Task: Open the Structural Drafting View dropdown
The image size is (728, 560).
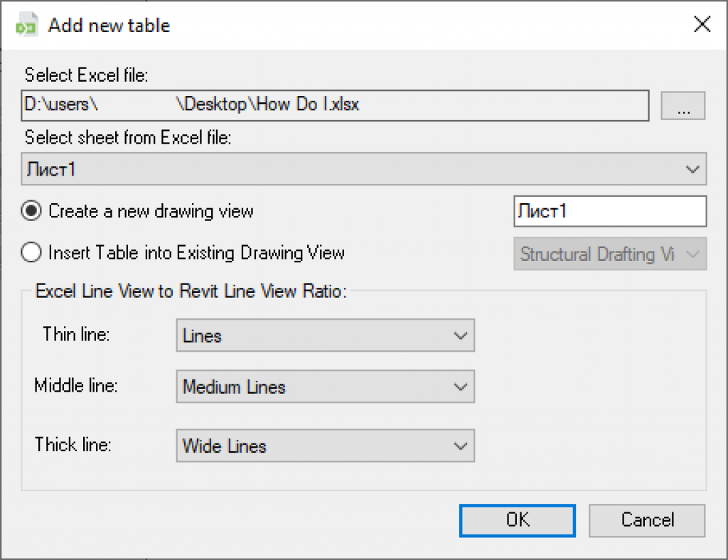Action: pos(610,254)
